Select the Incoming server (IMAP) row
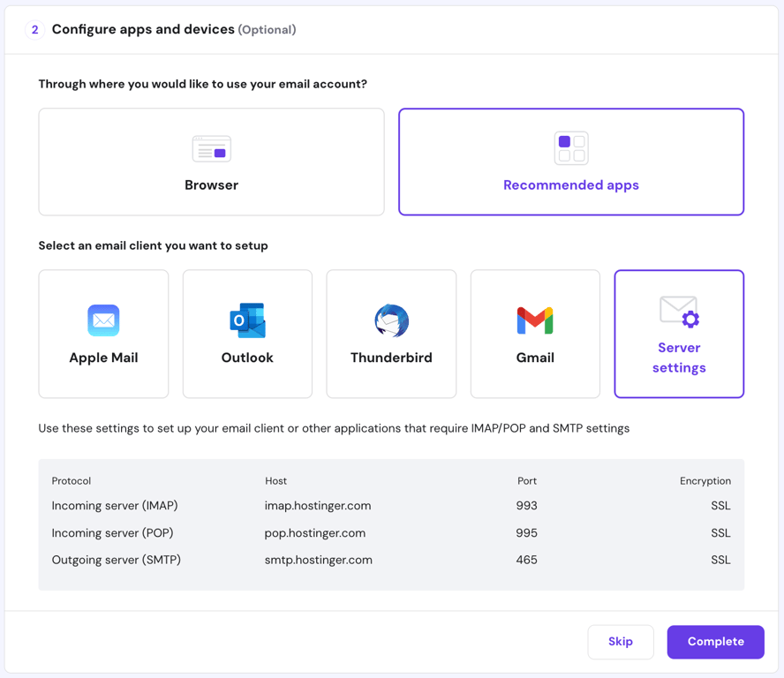This screenshot has height=678, width=784. coord(109,506)
